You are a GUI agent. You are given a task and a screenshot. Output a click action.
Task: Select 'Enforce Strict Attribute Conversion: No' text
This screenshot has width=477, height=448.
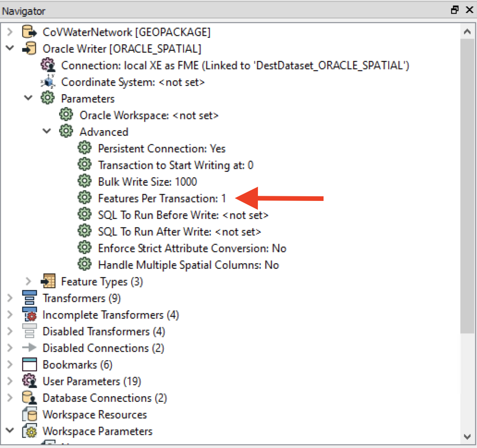(192, 248)
